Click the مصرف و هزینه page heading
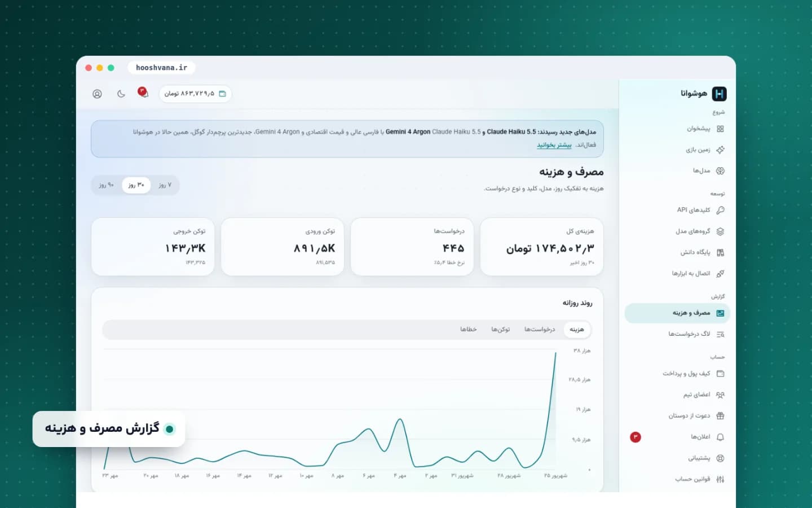This screenshot has height=508, width=812. pyautogui.click(x=571, y=172)
